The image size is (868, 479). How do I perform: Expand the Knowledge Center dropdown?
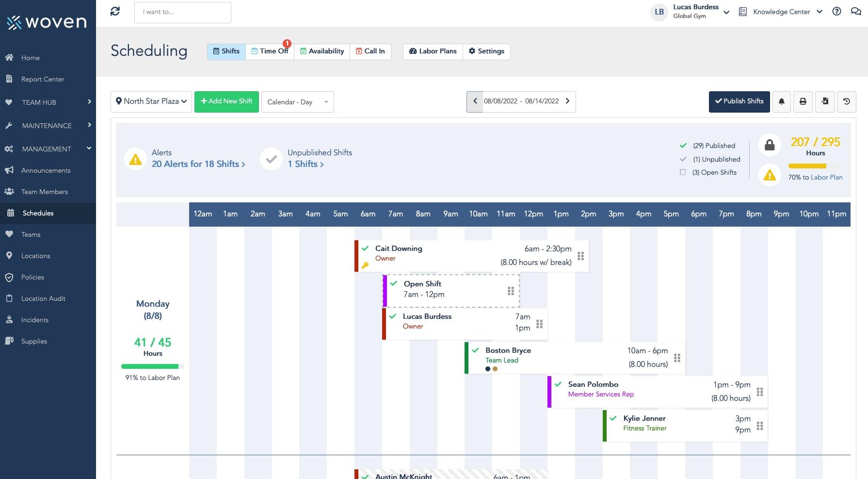(820, 12)
